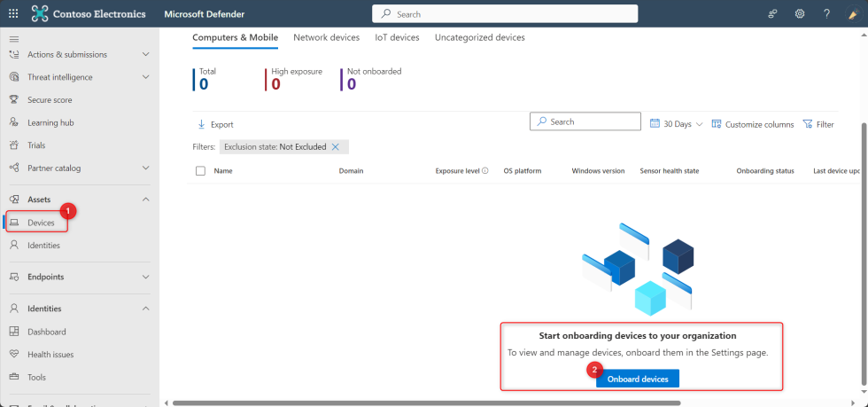Click the Partner catalog icon
Screen dimensions: 868x407
pyautogui.click(x=15, y=168)
